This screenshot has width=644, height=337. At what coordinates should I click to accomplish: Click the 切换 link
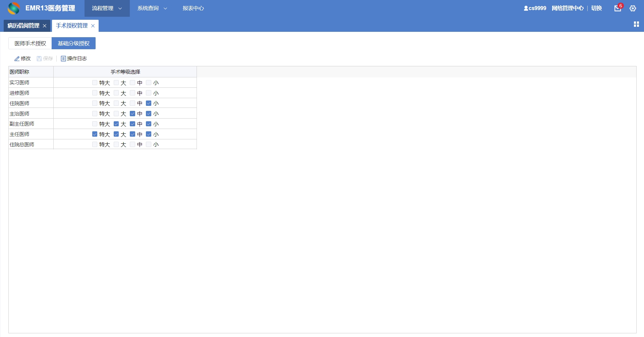(x=596, y=8)
